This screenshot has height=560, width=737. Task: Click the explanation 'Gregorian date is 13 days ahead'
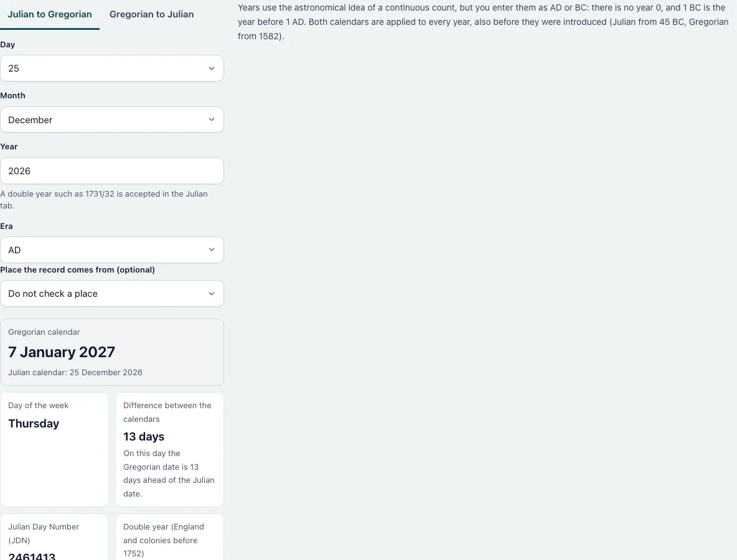[x=169, y=474]
